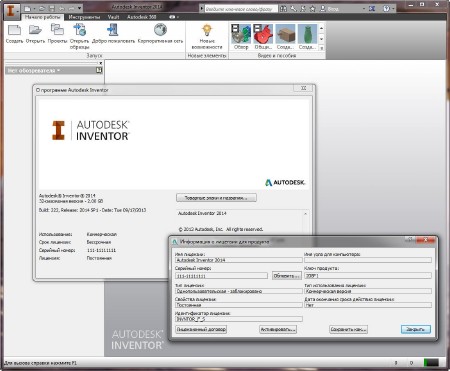Close the О программе Autodesk Inventor dialog
This screenshot has height=371, width=450.
tap(304, 88)
